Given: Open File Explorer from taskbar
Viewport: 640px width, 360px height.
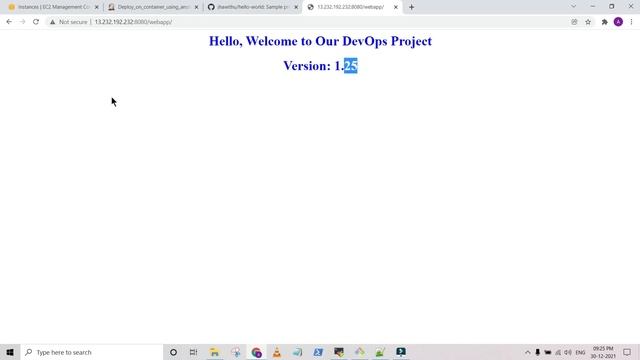Looking at the screenshot, I should (214, 352).
